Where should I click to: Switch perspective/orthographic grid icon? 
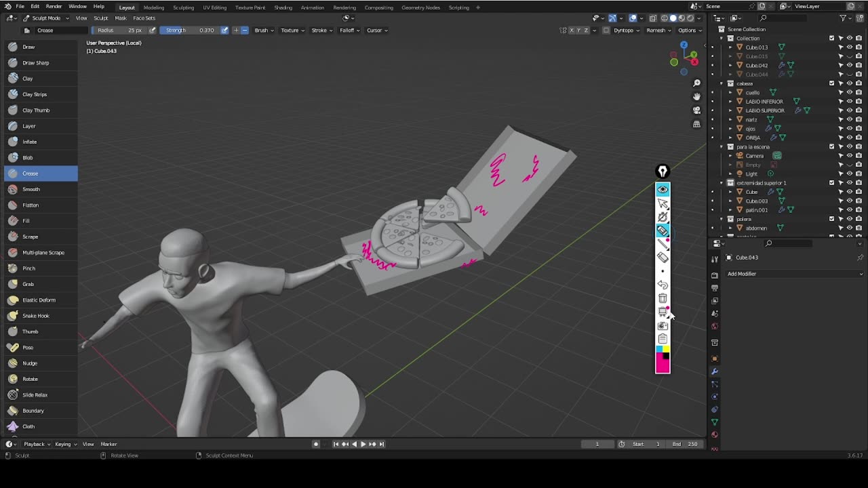click(x=696, y=124)
